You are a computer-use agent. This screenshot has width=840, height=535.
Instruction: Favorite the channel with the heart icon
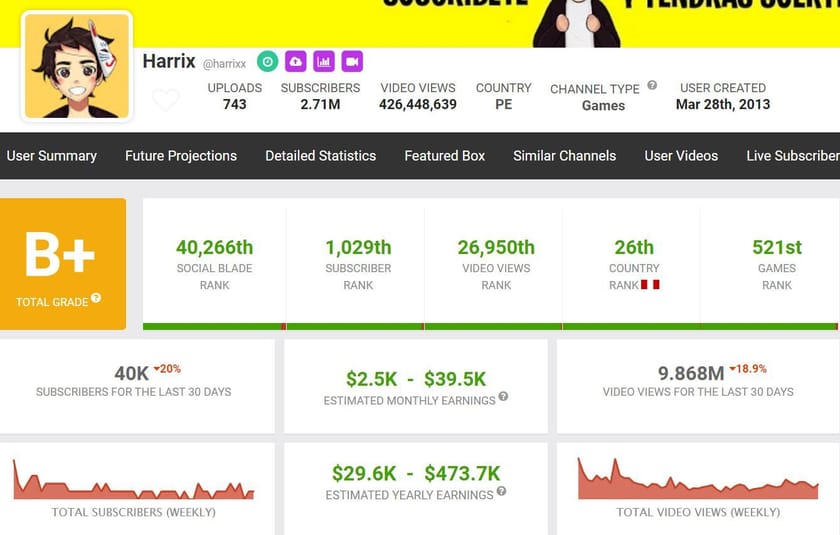(166, 100)
